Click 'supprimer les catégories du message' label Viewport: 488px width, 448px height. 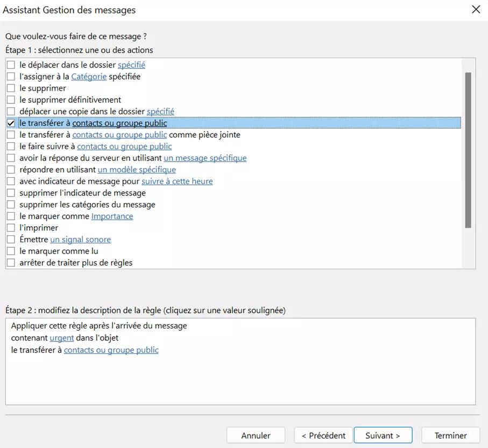[87, 205]
